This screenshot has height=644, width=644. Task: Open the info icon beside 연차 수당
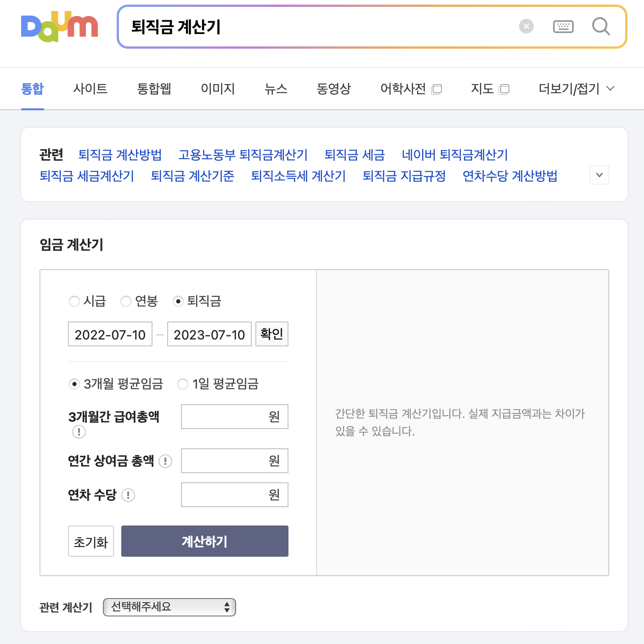(x=128, y=496)
